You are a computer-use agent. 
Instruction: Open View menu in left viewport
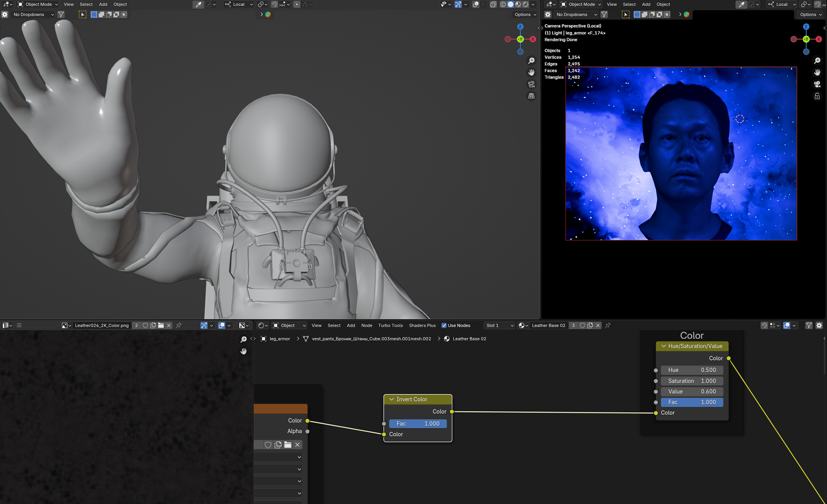click(x=68, y=4)
